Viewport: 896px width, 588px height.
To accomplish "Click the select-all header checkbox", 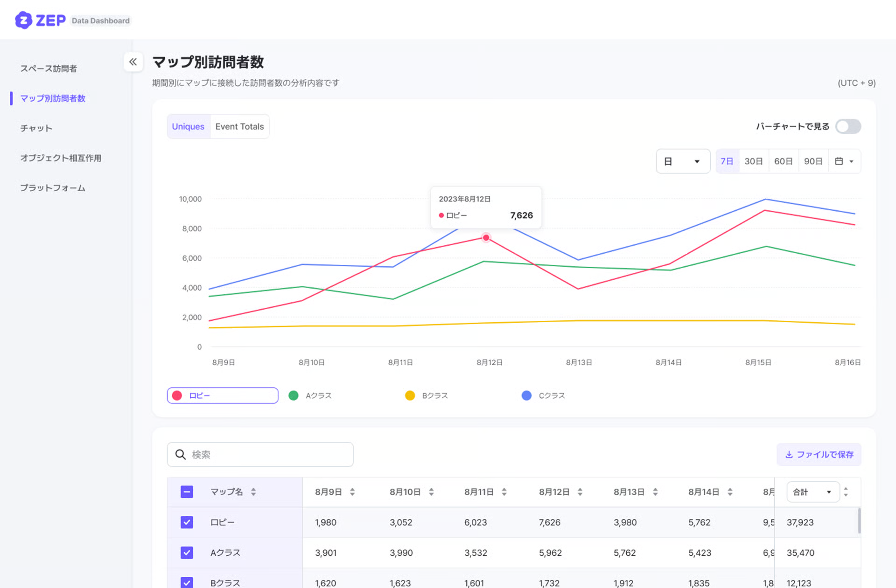I will click(187, 492).
